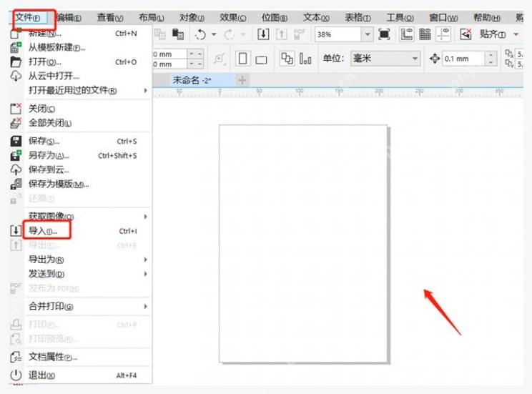The height and width of the screenshot is (394, 532).
Task: Open the zoom level dropdown arrow
Action: pos(367,34)
